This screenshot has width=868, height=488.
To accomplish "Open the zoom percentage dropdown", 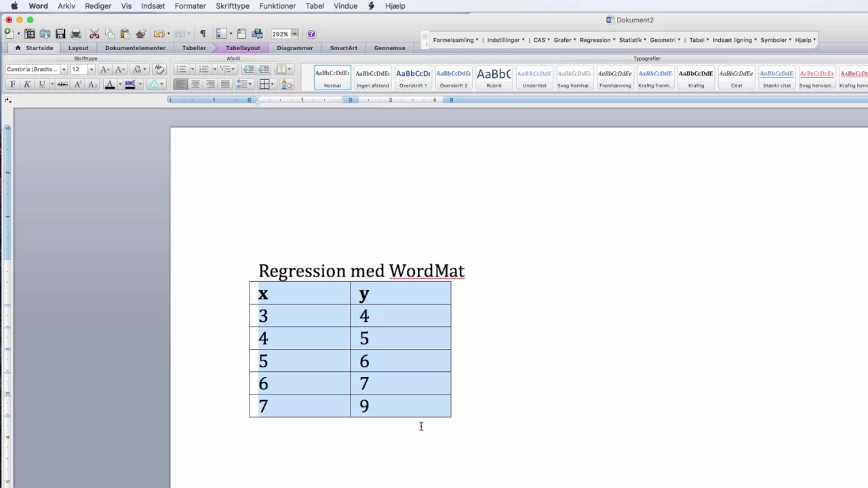I will 294,34.
